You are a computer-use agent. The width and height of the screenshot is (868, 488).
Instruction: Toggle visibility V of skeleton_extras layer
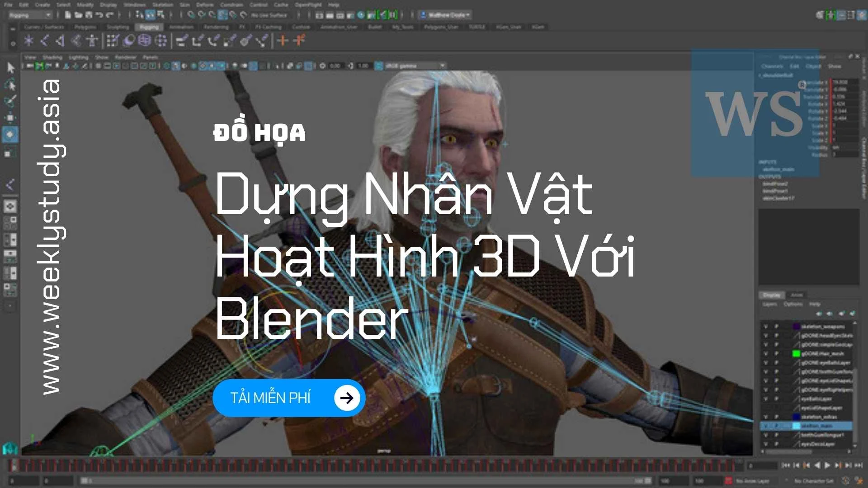(x=765, y=417)
